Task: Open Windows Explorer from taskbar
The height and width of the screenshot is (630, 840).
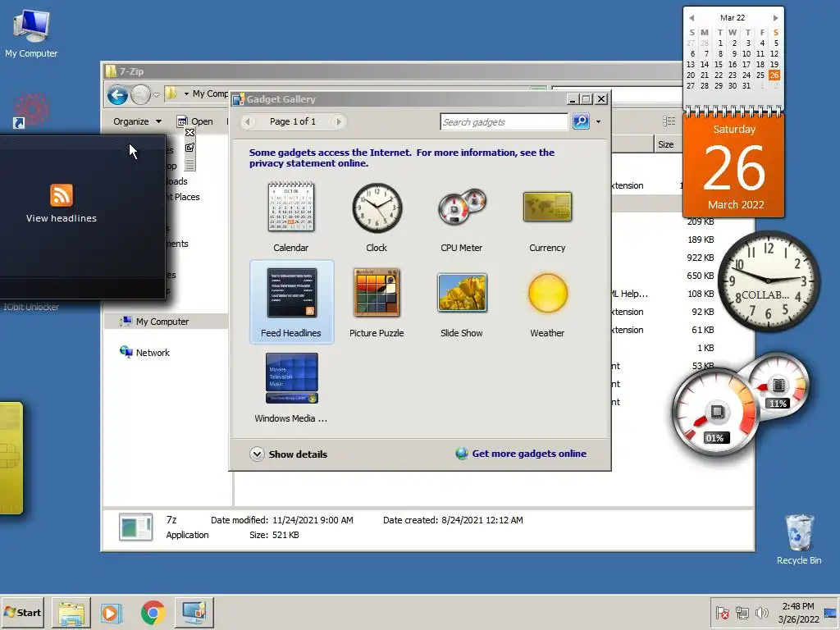Action: 71,612
